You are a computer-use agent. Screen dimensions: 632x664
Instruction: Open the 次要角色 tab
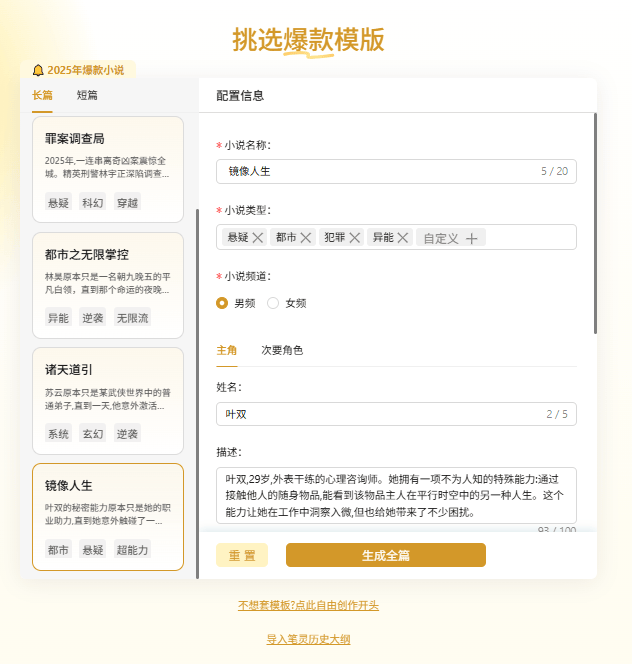[282, 351]
